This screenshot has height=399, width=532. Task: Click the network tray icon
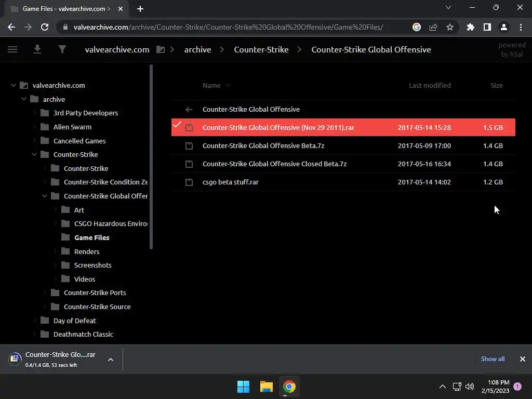pyautogui.click(x=457, y=387)
